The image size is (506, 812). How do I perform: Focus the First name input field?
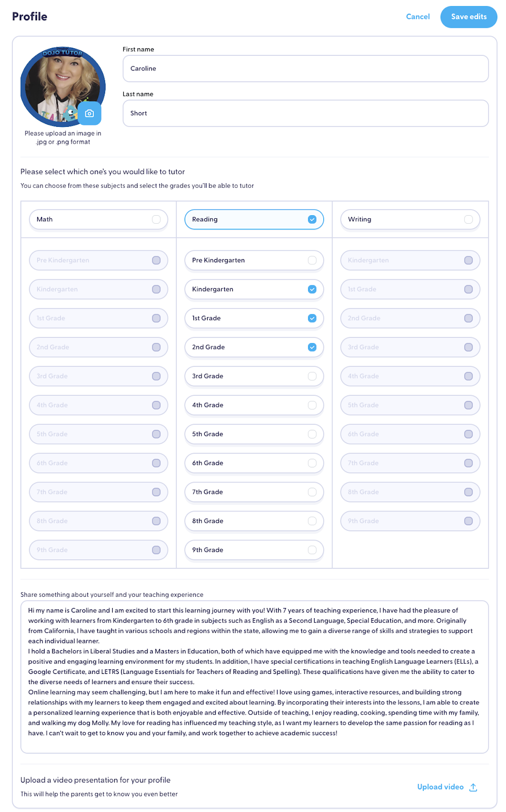tap(306, 69)
